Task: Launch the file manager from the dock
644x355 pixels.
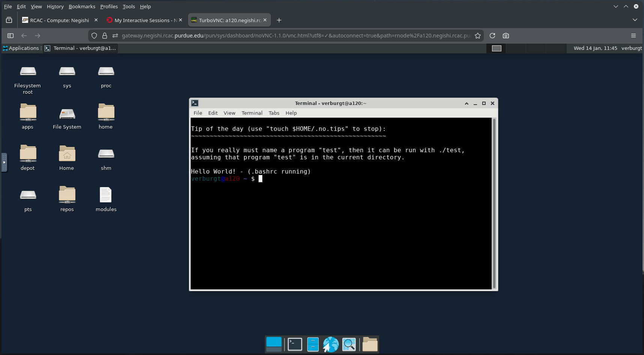Action: [x=313, y=344]
